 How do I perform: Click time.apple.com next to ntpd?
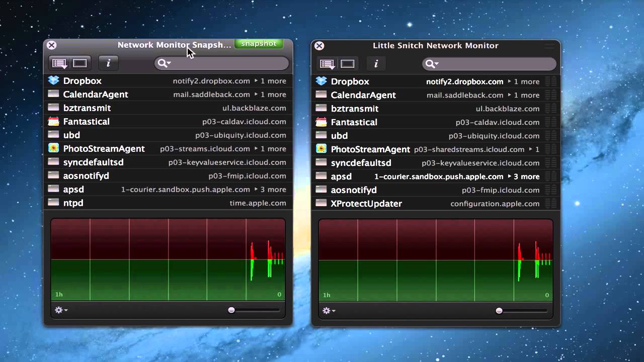point(258,203)
